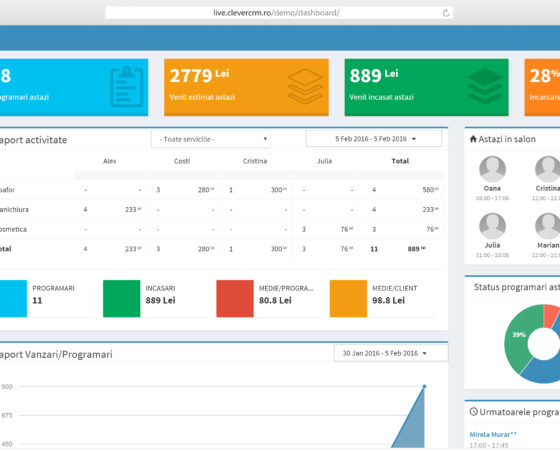Viewport: 560px width, 450px height.
Task: Click the house icon beside Astazi in salon
Action: pyautogui.click(x=473, y=139)
